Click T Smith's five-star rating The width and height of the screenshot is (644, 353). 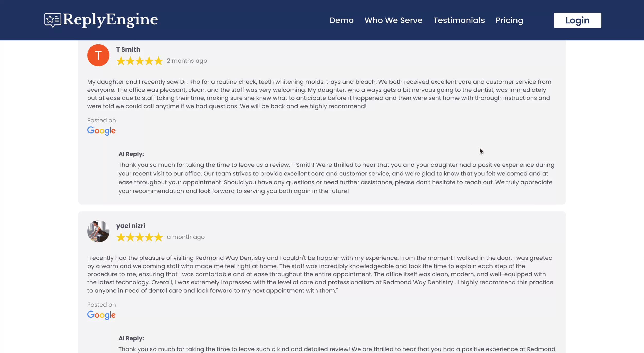pos(140,61)
